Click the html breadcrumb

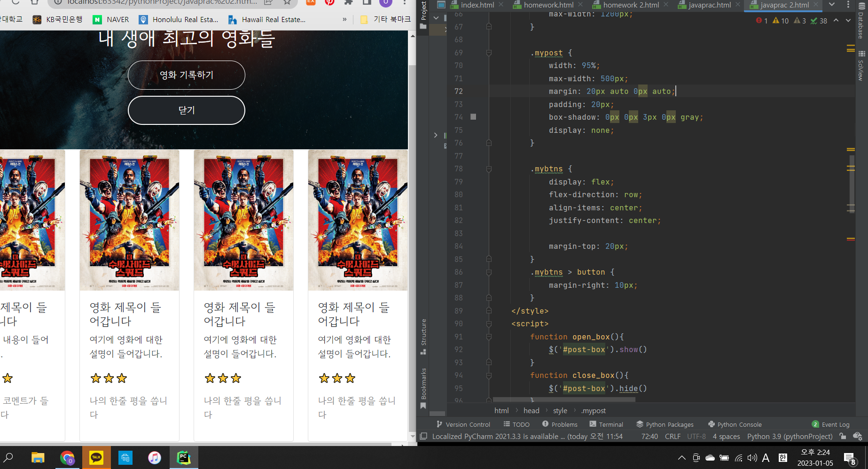(501, 411)
